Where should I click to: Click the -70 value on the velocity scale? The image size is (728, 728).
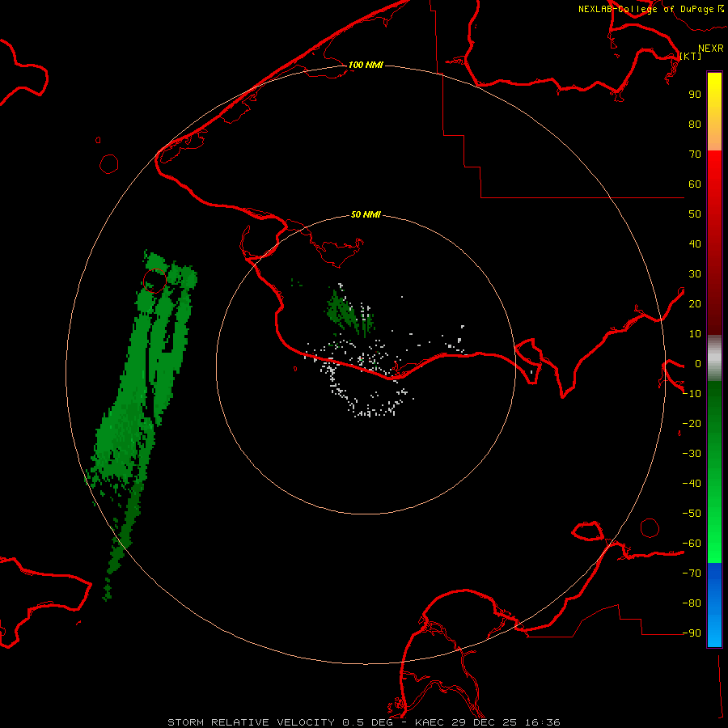pos(692,574)
